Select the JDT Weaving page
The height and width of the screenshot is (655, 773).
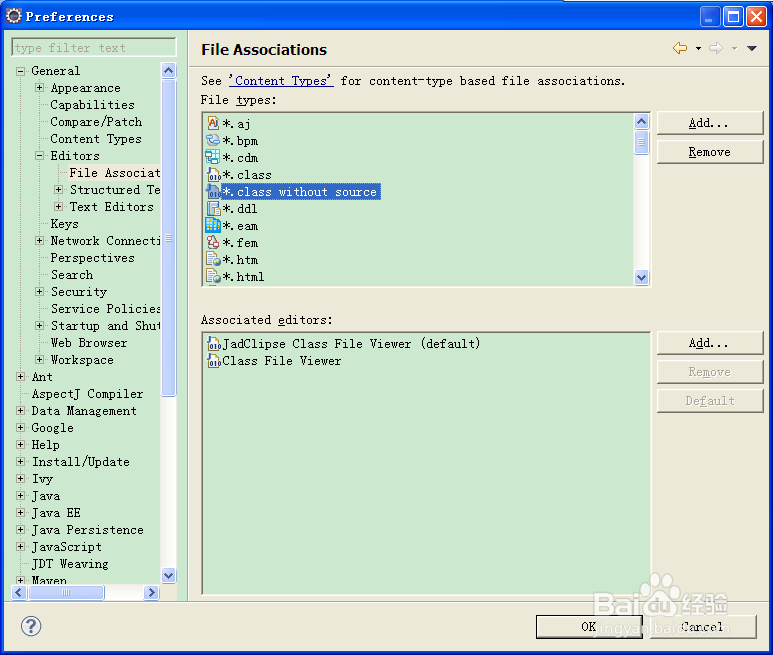[70, 564]
